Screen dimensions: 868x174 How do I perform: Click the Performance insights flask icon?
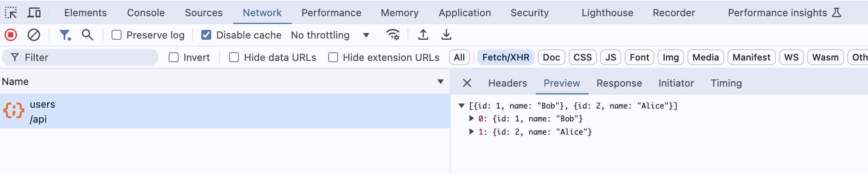point(837,13)
